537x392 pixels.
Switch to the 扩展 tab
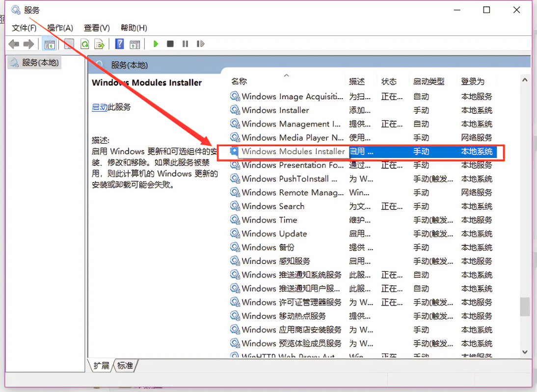click(101, 366)
